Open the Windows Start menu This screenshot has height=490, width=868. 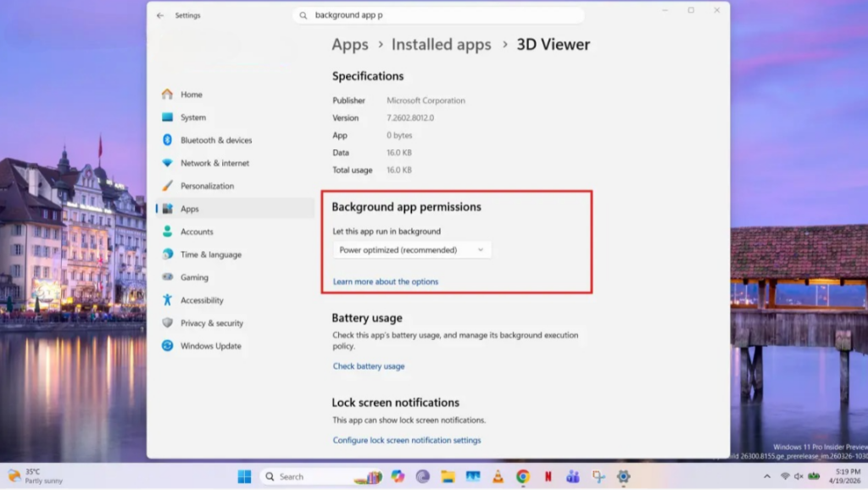point(244,476)
